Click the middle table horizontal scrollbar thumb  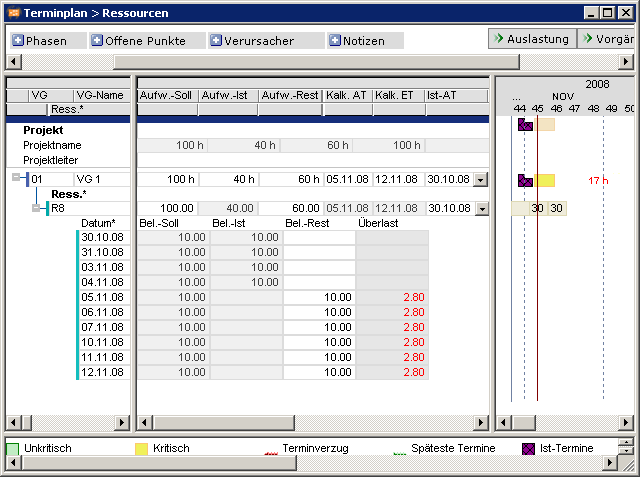tap(223, 423)
